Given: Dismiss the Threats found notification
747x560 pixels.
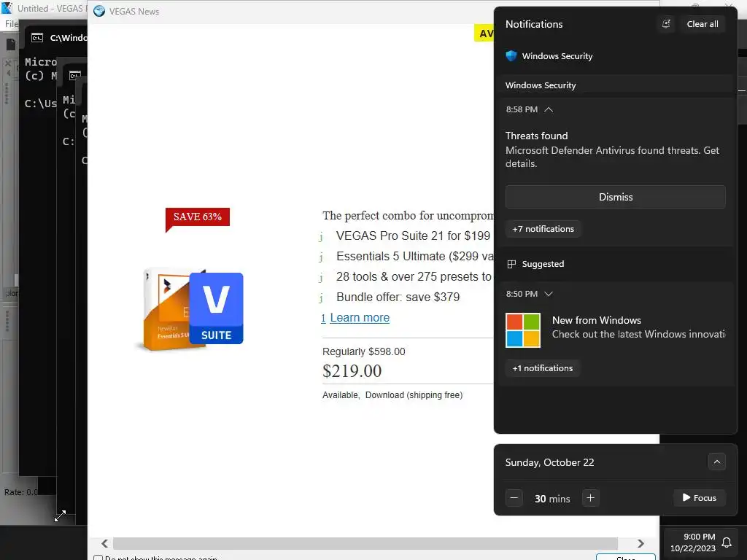Looking at the screenshot, I should (615, 197).
